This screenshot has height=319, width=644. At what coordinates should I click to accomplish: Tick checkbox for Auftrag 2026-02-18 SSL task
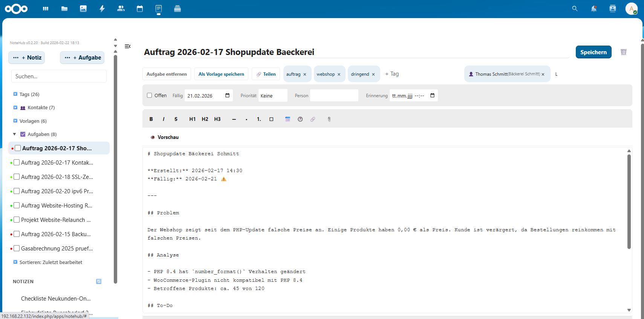(x=17, y=177)
